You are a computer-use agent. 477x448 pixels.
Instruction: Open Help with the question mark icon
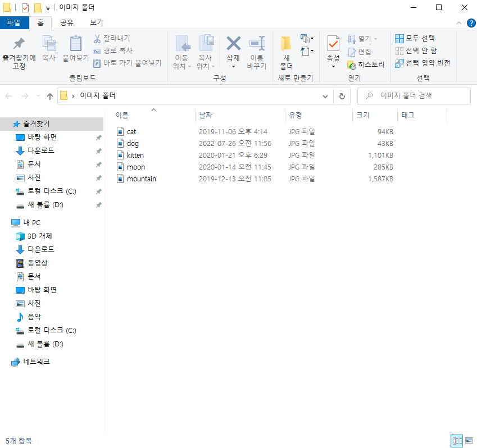coord(471,23)
